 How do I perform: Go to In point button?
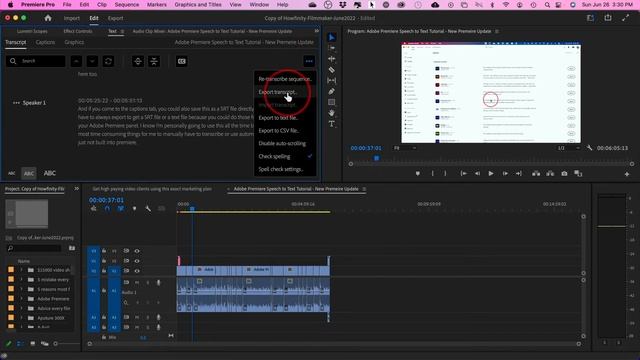[463, 173]
